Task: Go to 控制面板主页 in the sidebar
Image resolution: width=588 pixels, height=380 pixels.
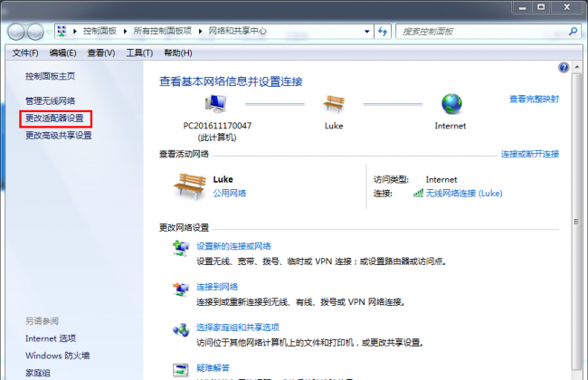Action: pyautogui.click(x=51, y=76)
